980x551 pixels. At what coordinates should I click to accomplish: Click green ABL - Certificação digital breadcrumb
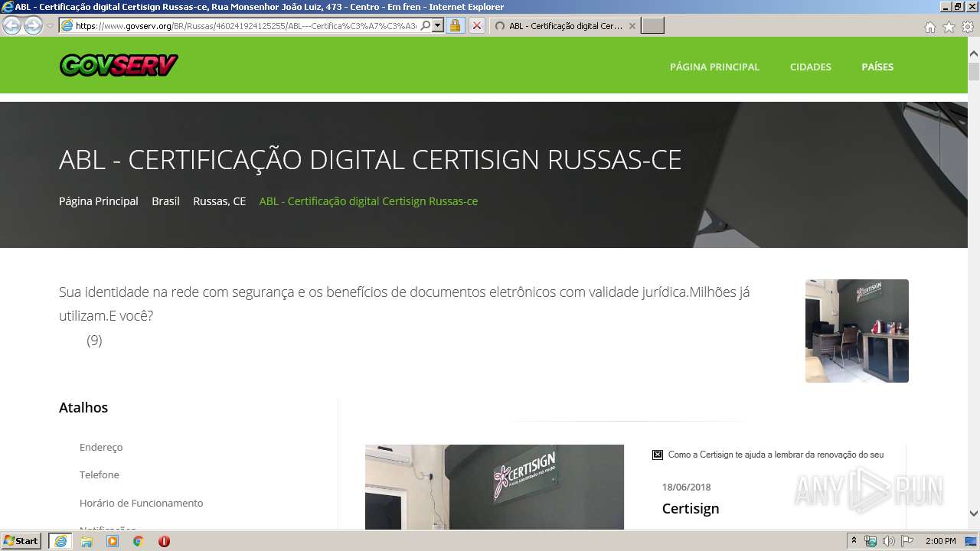368,201
